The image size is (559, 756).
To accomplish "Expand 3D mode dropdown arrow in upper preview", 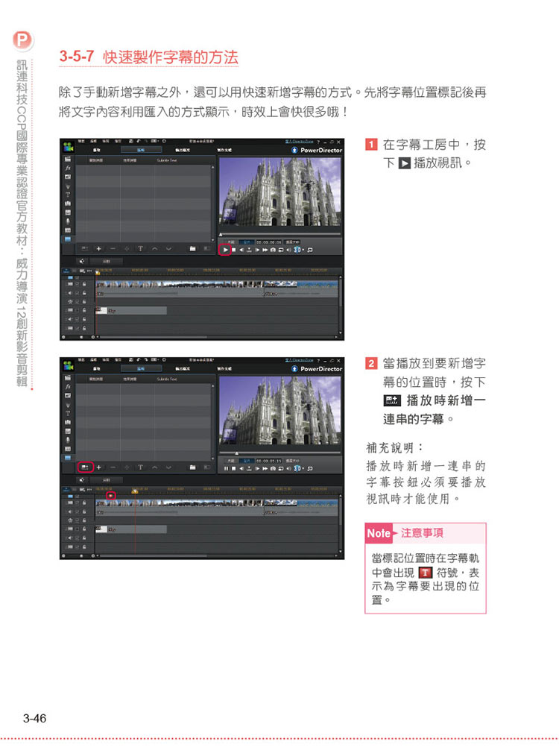I will (x=302, y=249).
